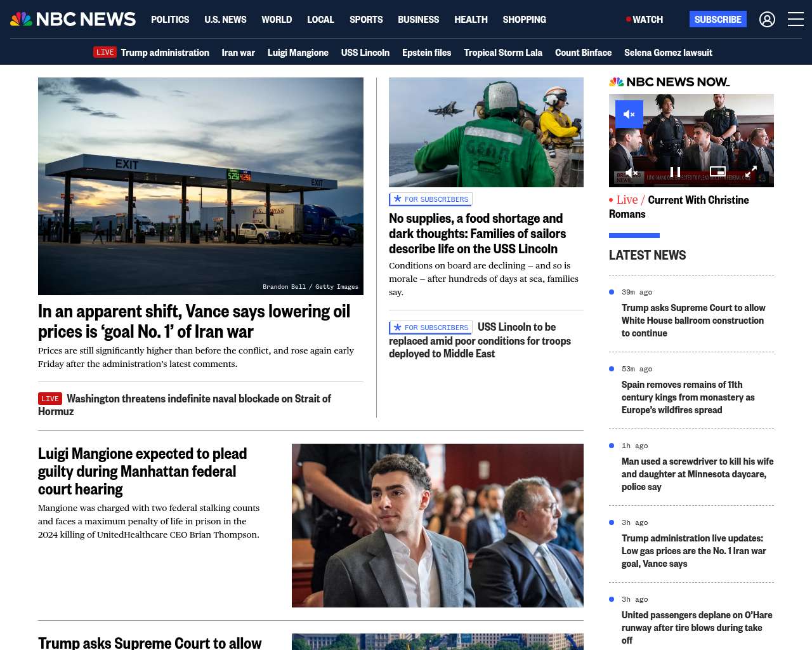Image resolution: width=812 pixels, height=650 pixels.
Task: Click the For Subscribers badge above 'No supplies' headline
Action: point(431,199)
